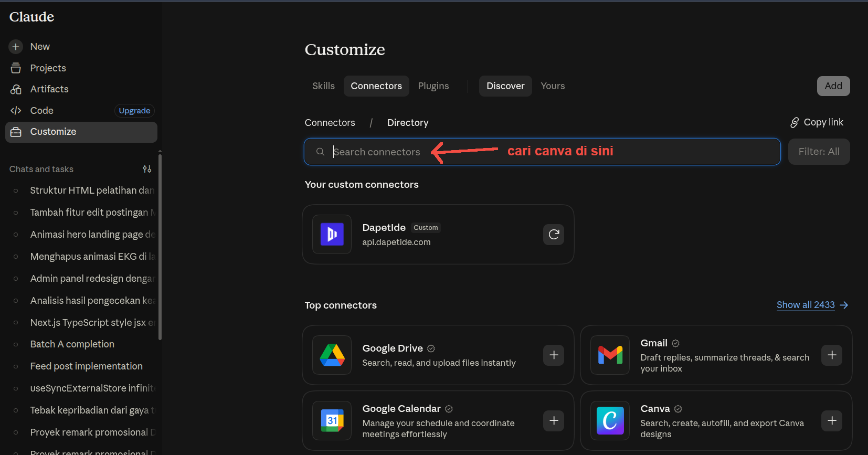
Task: Click Gmail verified badge
Action: pyautogui.click(x=675, y=343)
